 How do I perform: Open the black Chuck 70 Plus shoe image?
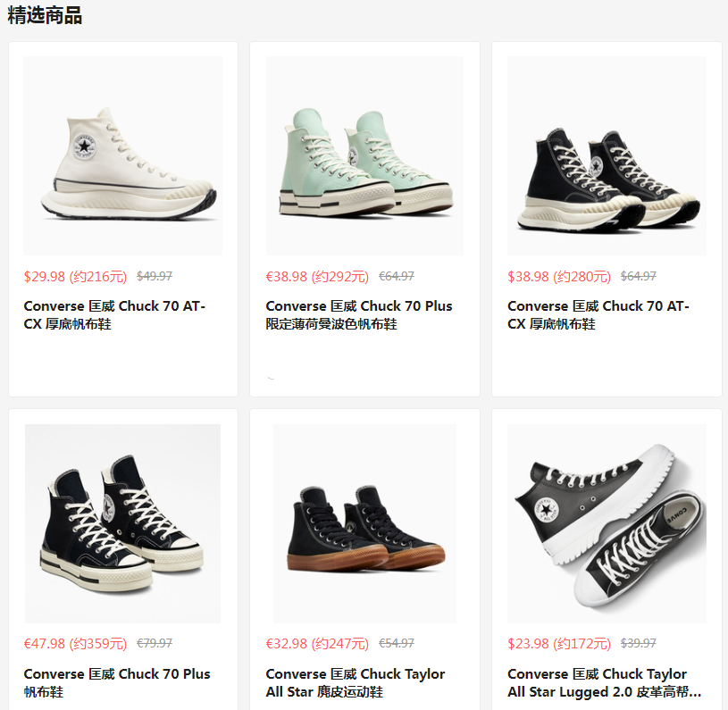(122, 523)
